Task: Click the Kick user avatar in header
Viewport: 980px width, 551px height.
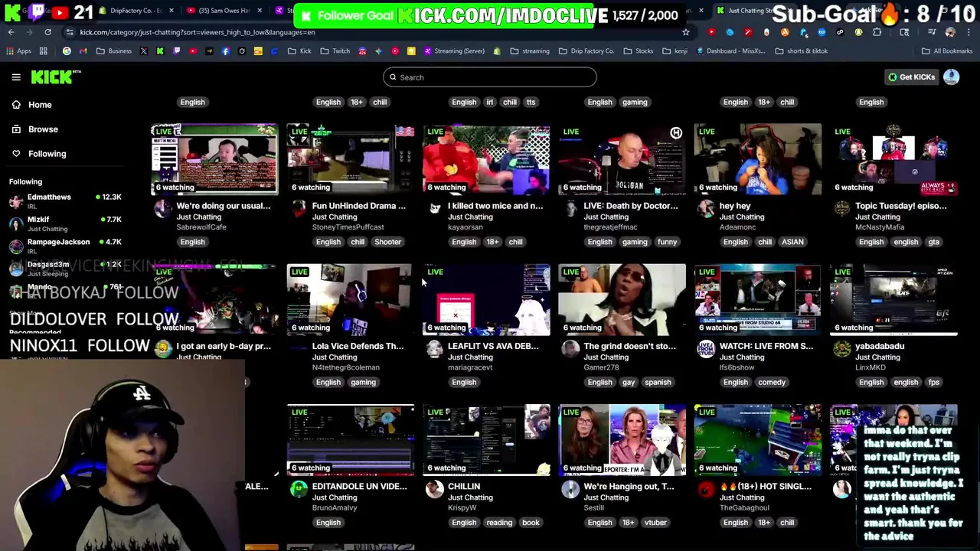Action: pyautogui.click(x=951, y=77)
